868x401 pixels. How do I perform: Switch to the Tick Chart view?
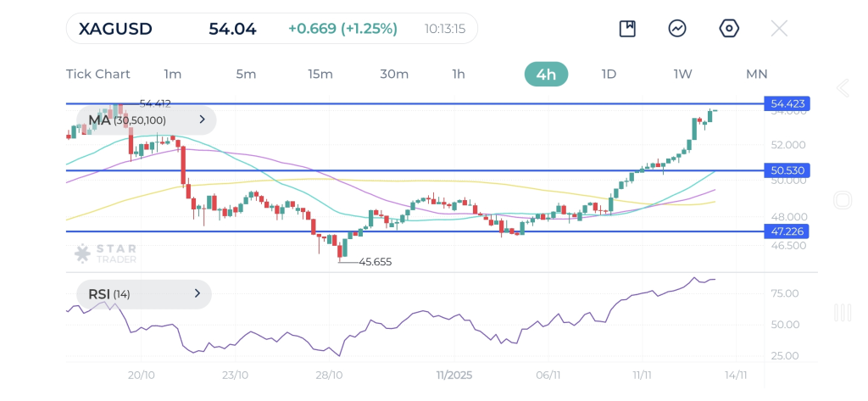pos(98,74)
